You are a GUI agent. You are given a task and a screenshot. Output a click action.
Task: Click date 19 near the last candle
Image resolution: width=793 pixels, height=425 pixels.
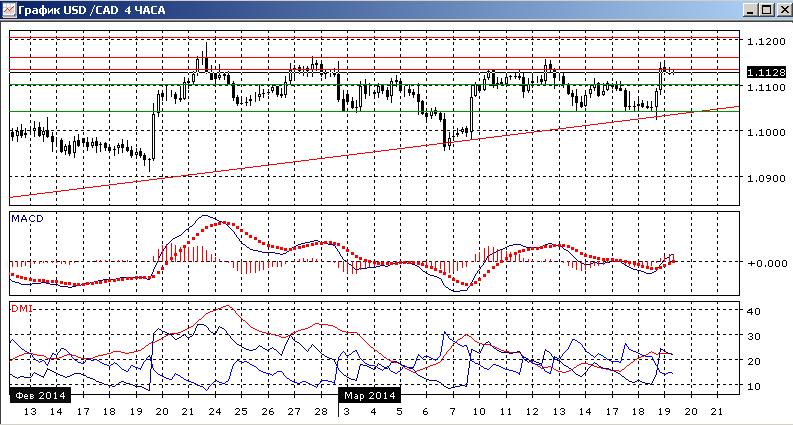point(665,411)
